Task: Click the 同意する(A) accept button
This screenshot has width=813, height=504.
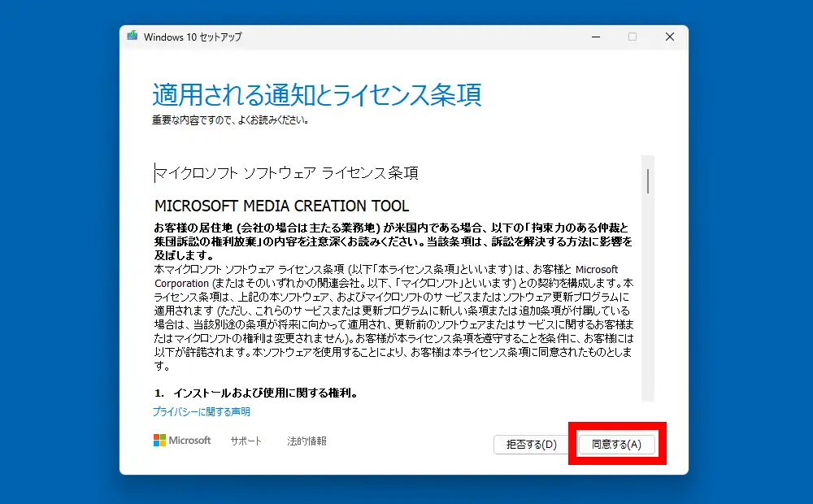Action: pyautogui.click(x=616, y=445)
